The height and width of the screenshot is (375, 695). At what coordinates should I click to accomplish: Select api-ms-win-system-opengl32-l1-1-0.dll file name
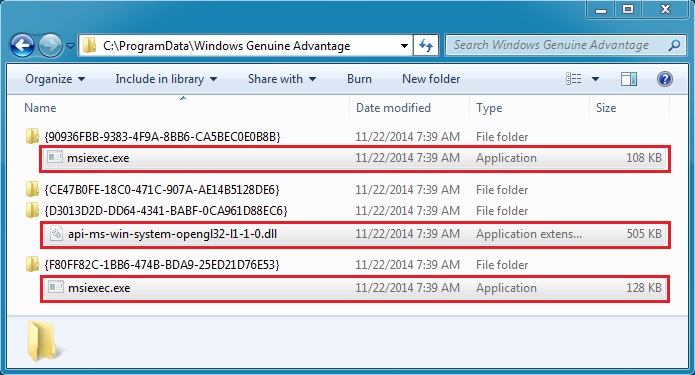coord(172,234)
